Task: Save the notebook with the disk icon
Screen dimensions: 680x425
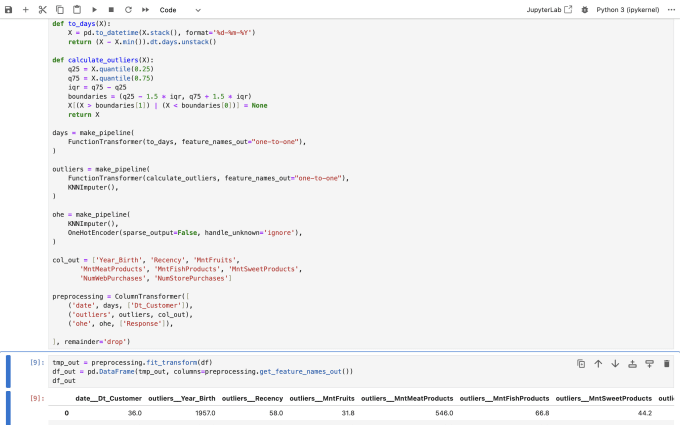Action: 8,10
